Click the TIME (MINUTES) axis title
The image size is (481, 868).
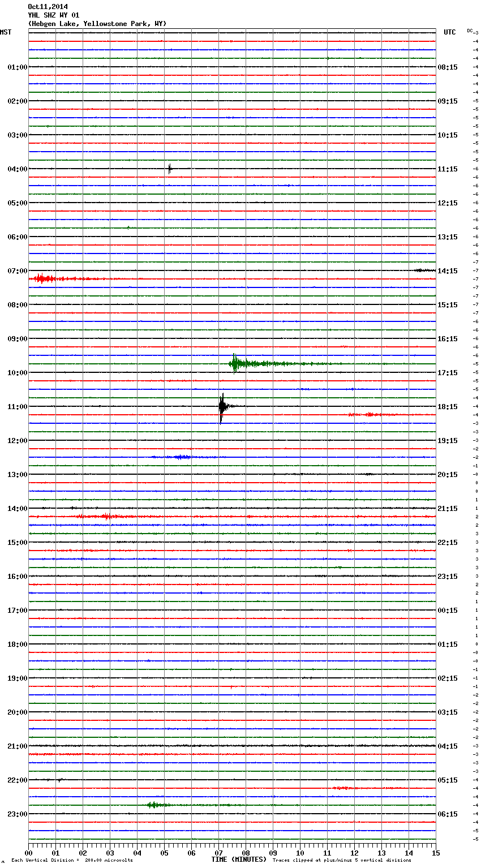tap(239, 860)
